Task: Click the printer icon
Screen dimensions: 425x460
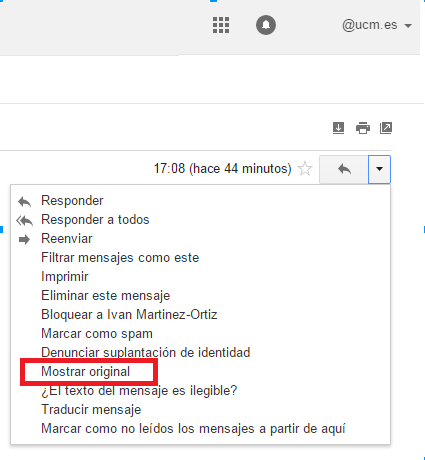Action: click(x=363, y=128)
